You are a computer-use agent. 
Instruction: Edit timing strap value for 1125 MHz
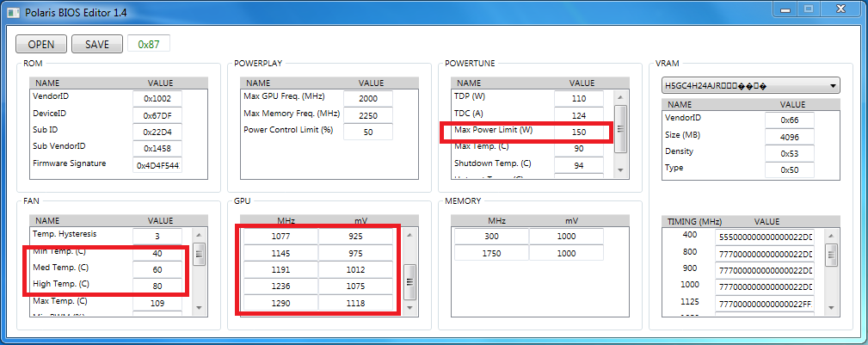tap(766, 304)
